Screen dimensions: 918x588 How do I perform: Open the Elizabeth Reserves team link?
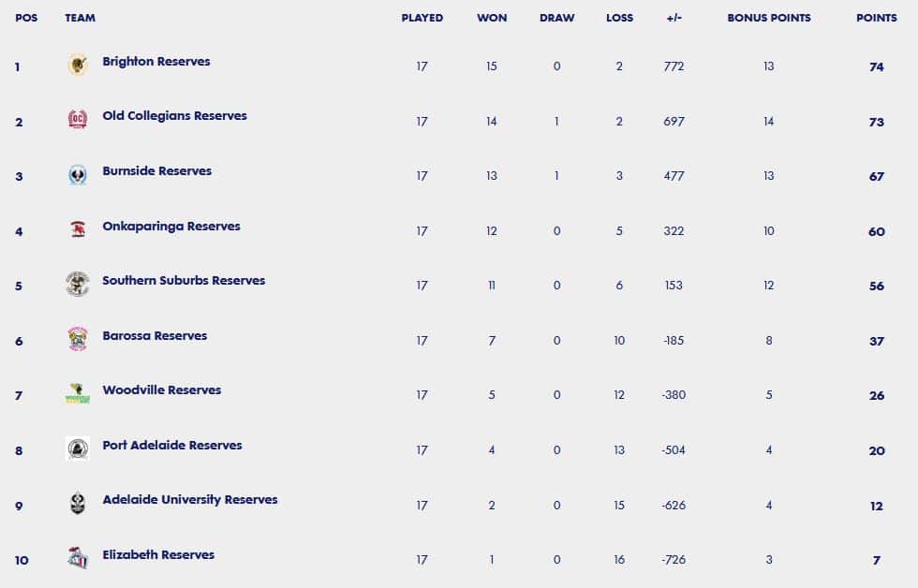pyautogui.click(x=158, y=554)
